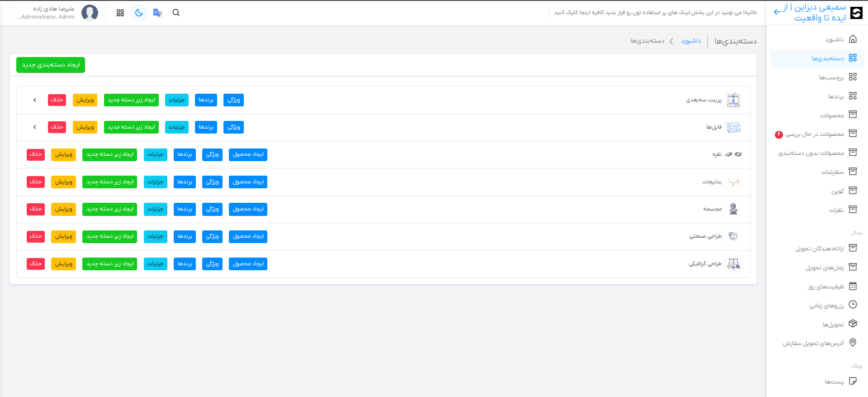868x397 pixels.
Task: Collapse sidebar with the arrow icon
Action: point(778,12)
